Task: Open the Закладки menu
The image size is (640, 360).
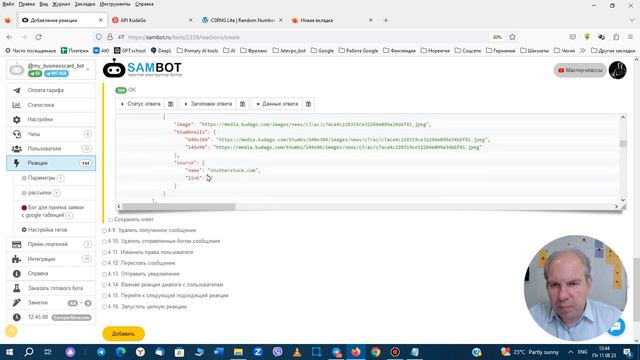Action: [85, 4]
